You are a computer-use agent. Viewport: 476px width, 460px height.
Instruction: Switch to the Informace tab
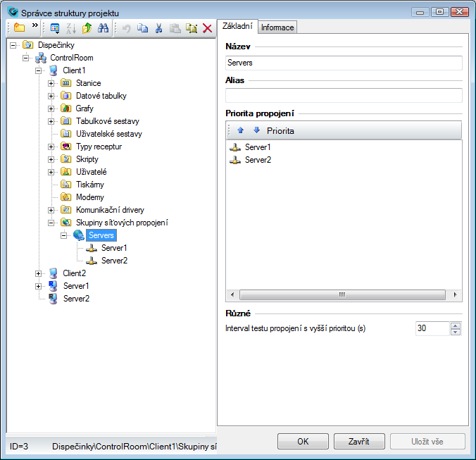click(277, 27)
